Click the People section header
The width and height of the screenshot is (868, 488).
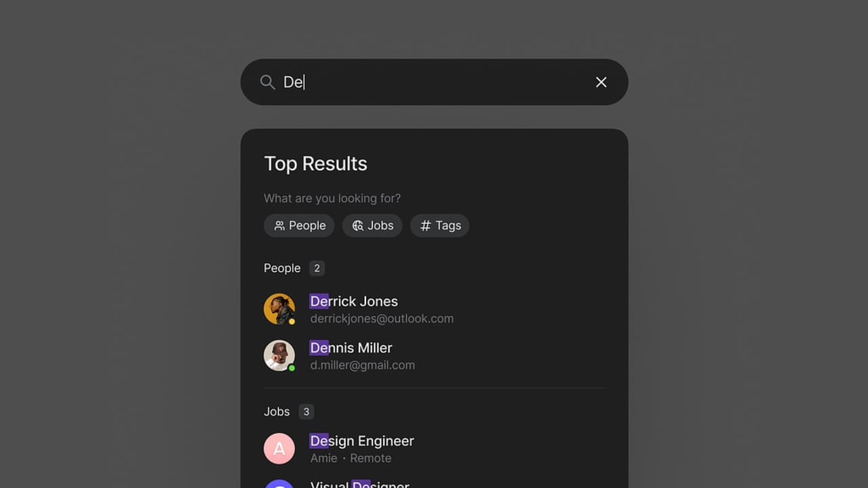(281, 268)
